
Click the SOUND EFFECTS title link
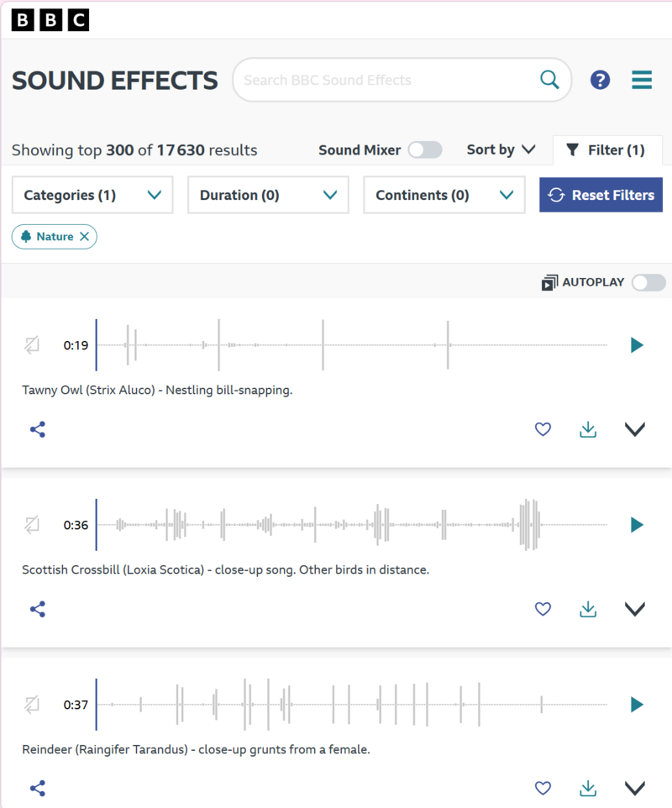pyautogui.click(x=115, y=81)
